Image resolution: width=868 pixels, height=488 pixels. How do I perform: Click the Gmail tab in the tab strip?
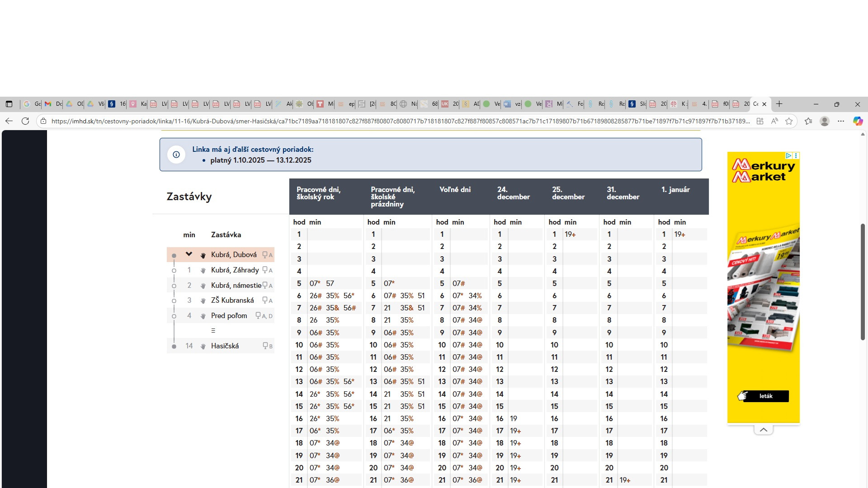click(48, 104)
